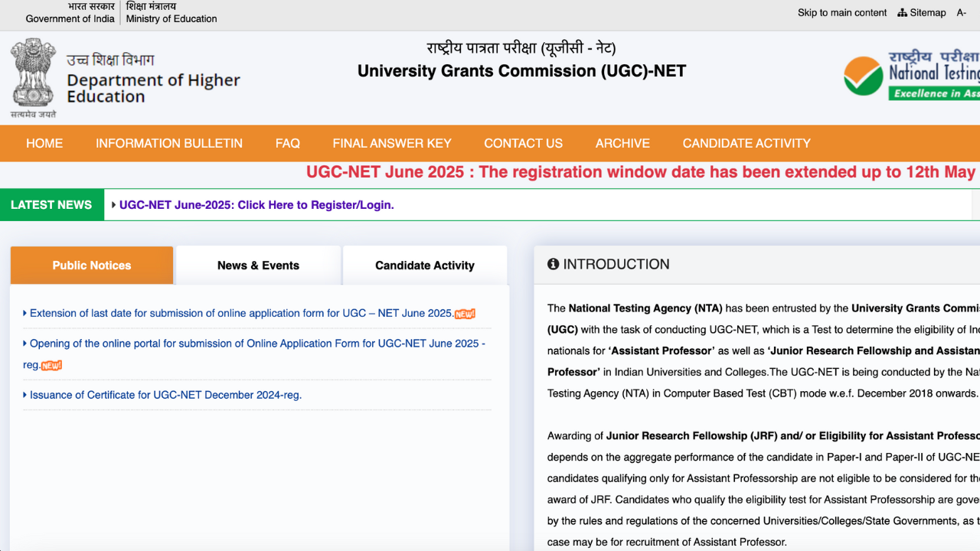Open INFORMATION BULLETIN menu item
The height and width of the screenshot is (551, 980).
169,143
